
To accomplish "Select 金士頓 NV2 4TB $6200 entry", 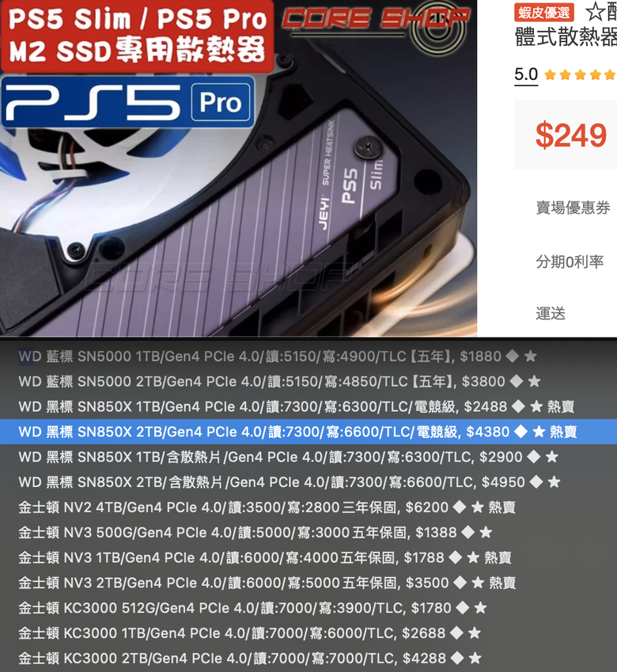I will pyautogui.click(x=308, y=508).
